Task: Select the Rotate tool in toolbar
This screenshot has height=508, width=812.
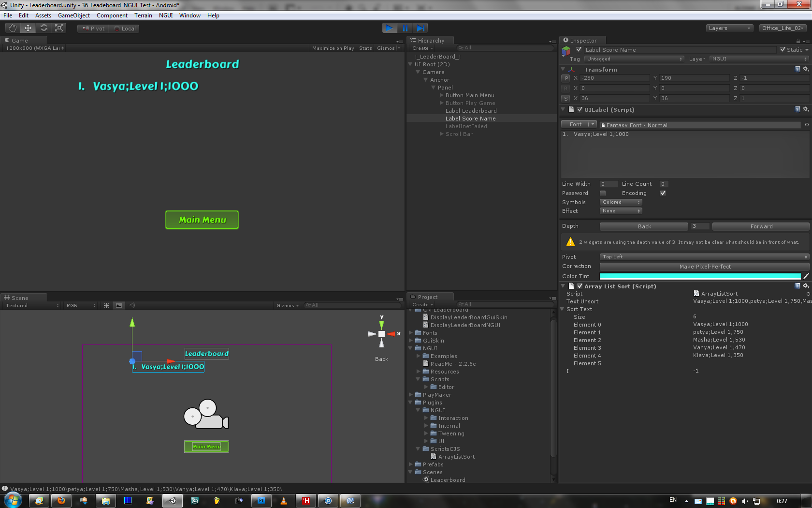Action: coord(44,28)
